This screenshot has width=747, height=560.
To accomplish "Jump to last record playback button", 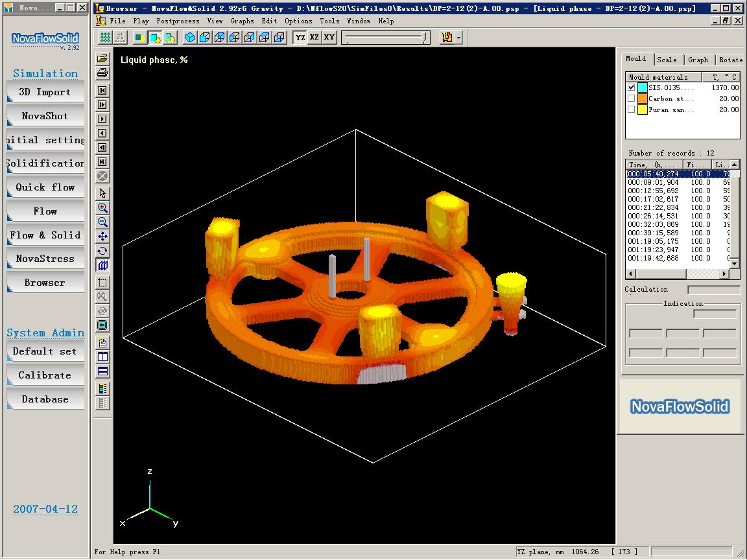I will (x=102, y=162).
